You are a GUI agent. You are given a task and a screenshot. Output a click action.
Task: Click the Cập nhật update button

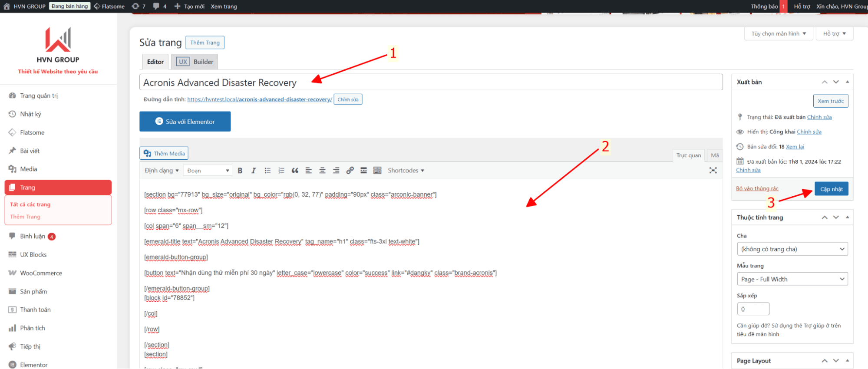831,189
